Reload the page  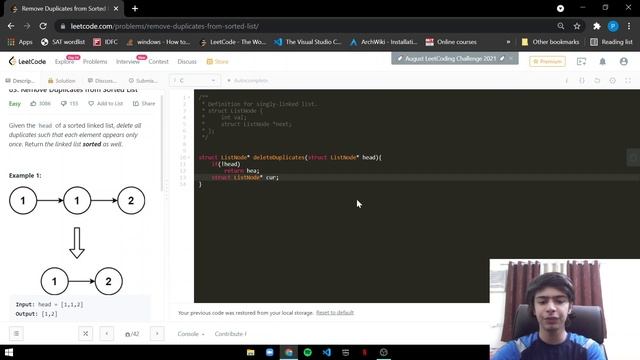coord(43,26)
